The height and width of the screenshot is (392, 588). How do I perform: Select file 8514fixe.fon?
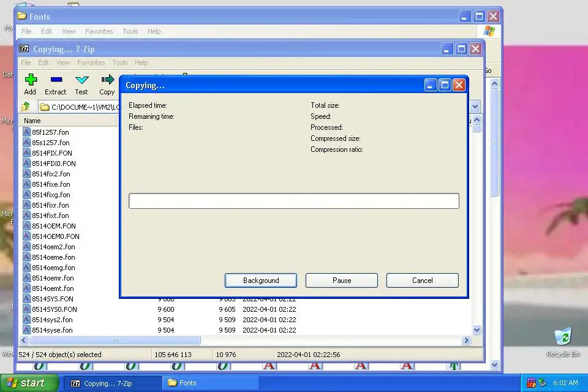51,184
